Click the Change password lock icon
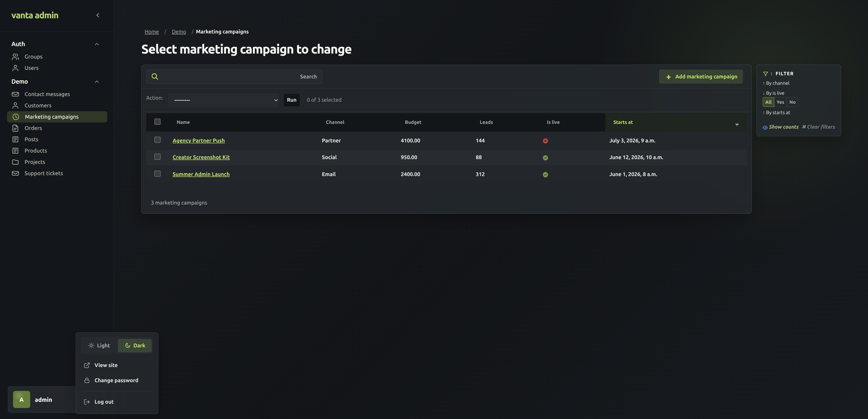868x419 pixels. point(87,380)
